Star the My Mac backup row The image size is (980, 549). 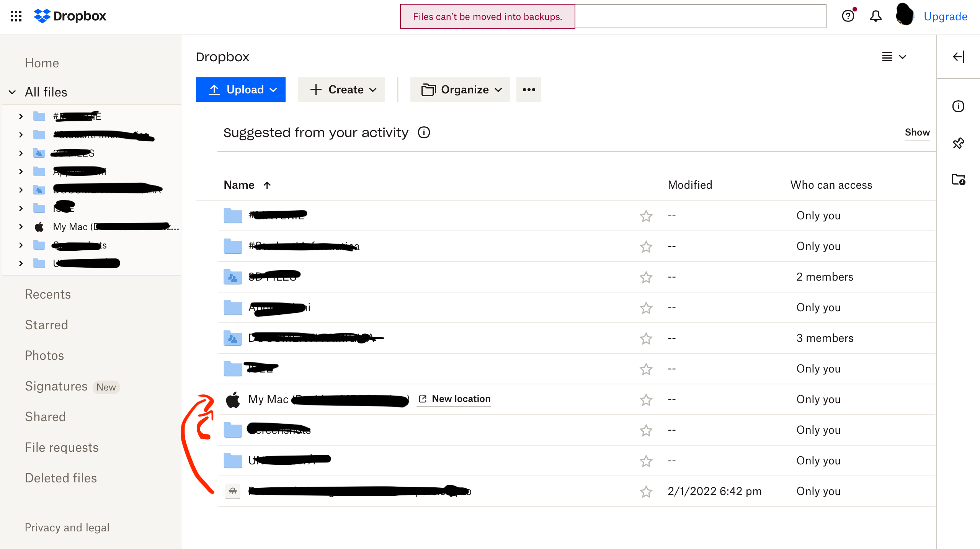(x=646, y=400)
